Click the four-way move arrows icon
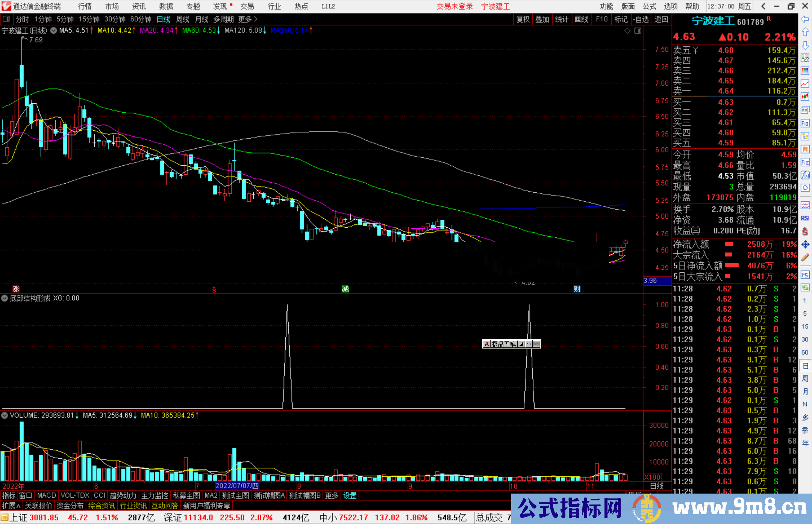812x524 pixels. 805,245
